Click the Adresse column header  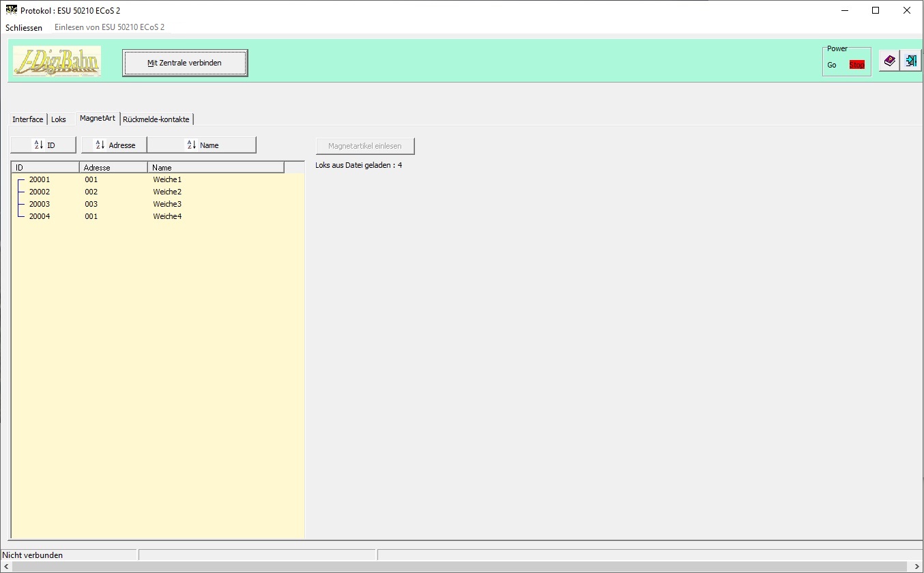point(113,167)
